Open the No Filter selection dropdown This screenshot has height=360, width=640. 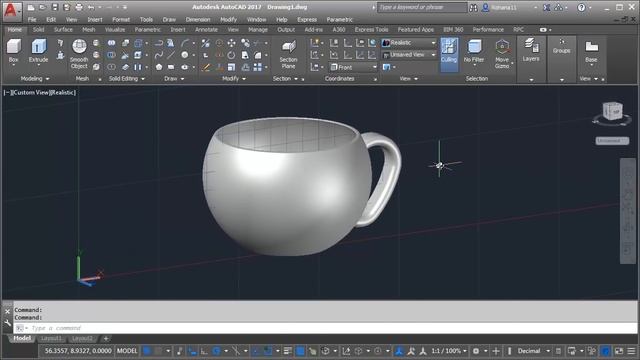coord(474,52)
